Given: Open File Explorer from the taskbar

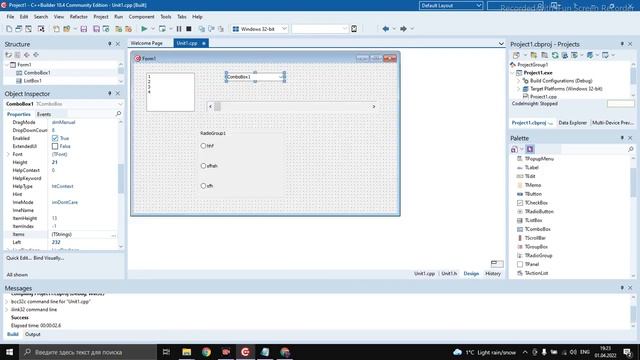Looking at the screenshot, I should click(x=187, y=352).
